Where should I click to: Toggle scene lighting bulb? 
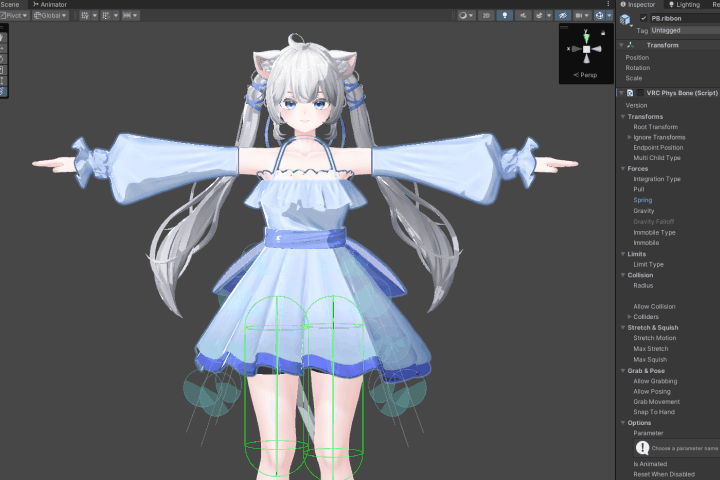pyautogui.click(x=505, y=16)
